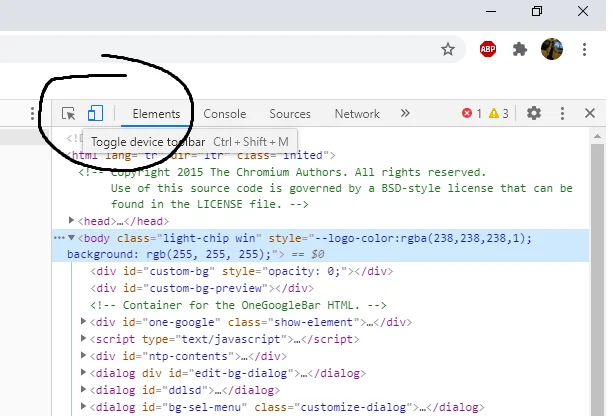Expand the head element node
This screenshot has width=613, height=416.
(71, 221)
